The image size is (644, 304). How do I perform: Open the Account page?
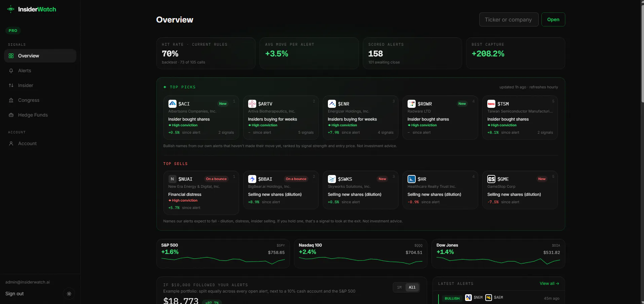(x=40, y=143)
